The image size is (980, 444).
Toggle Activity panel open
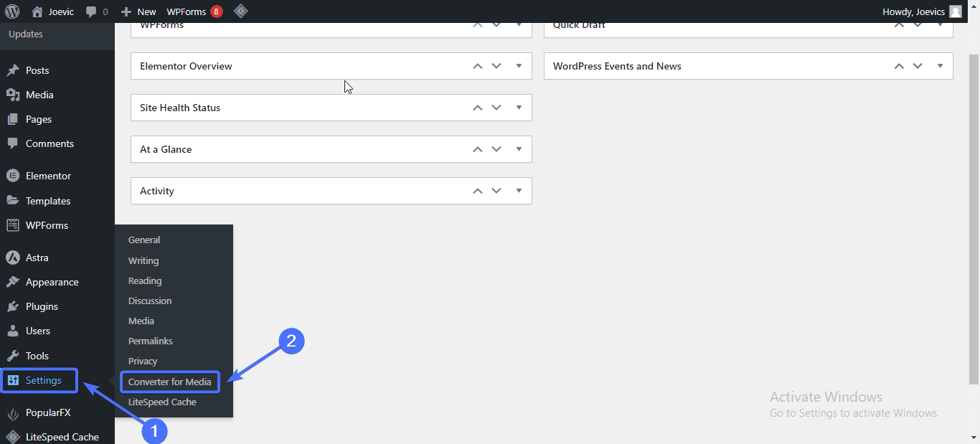pyautogui.click(x=519, y=191)
